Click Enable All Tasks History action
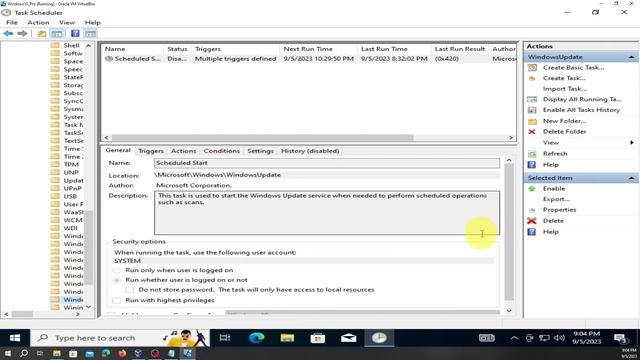 581,110
